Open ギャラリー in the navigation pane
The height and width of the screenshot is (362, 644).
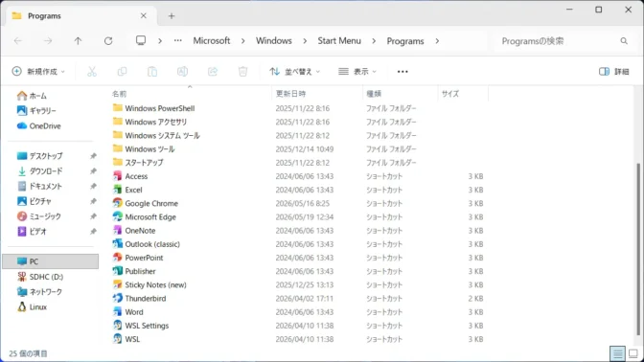point(36,110)
